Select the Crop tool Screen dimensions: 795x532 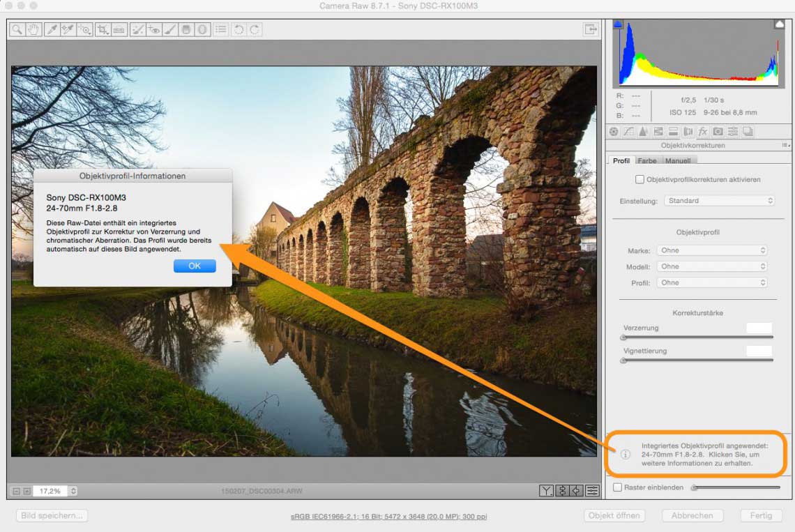(103, 29)
